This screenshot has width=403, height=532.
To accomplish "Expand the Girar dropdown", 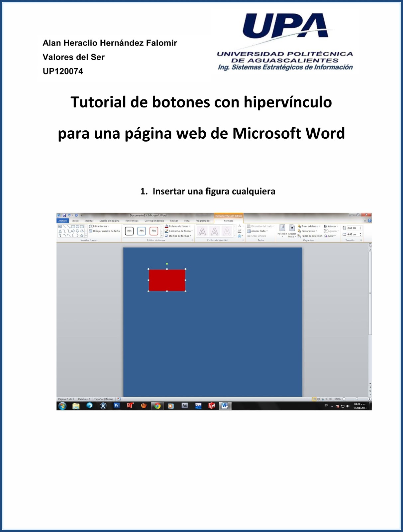I will (x=330, y=236).
